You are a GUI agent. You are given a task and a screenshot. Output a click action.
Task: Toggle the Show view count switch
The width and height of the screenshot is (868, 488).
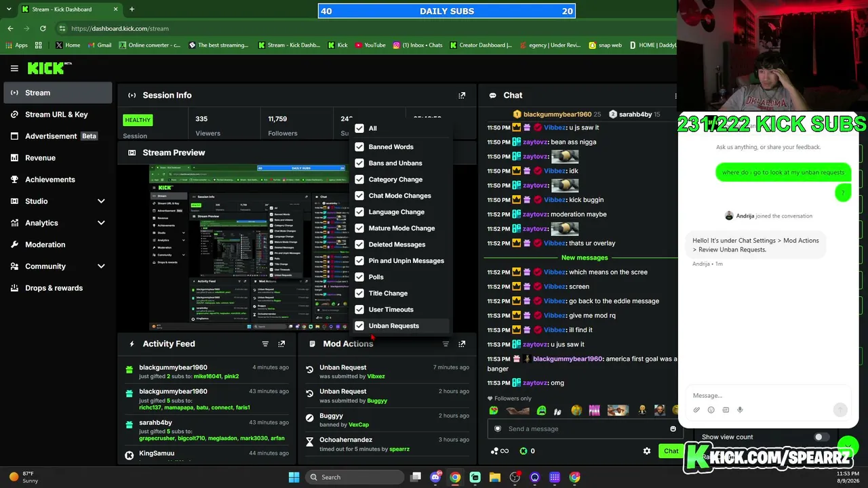pos(821,437)
